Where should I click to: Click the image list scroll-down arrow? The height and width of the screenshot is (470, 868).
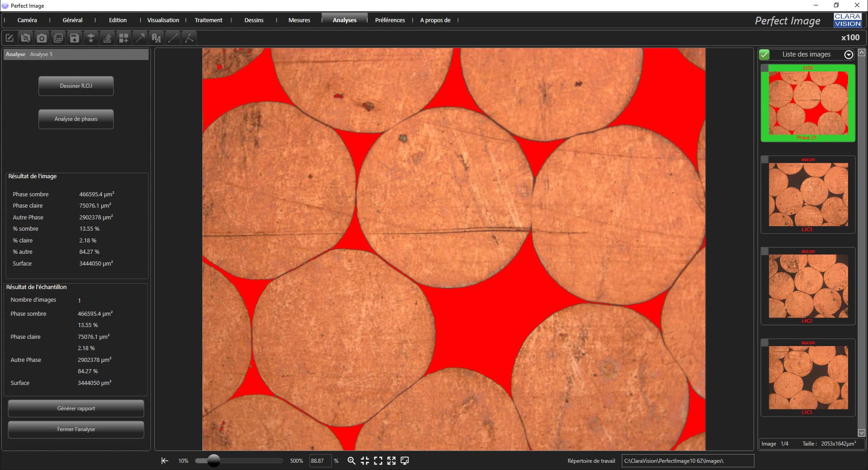click(x=861, y=432)
